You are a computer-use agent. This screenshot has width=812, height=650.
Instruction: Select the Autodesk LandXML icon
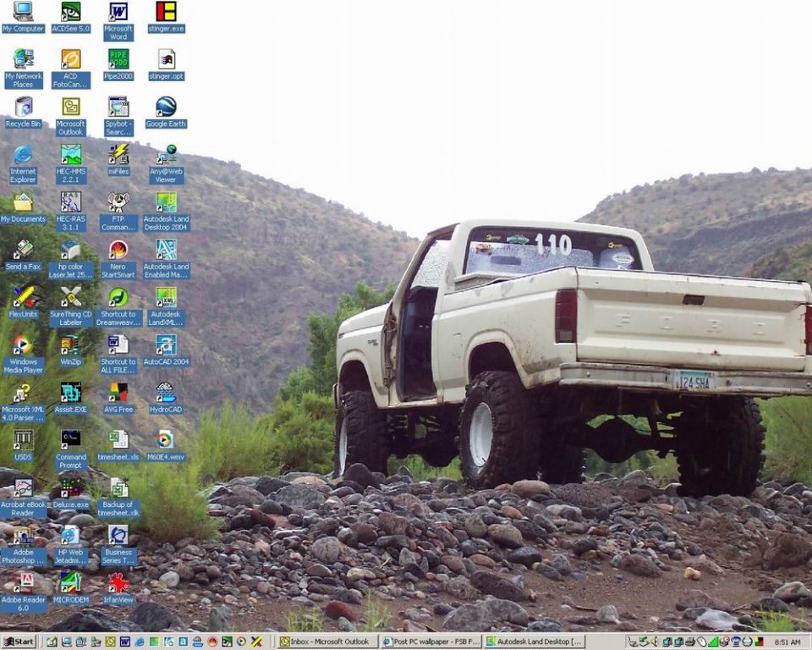tap(167, 307)
